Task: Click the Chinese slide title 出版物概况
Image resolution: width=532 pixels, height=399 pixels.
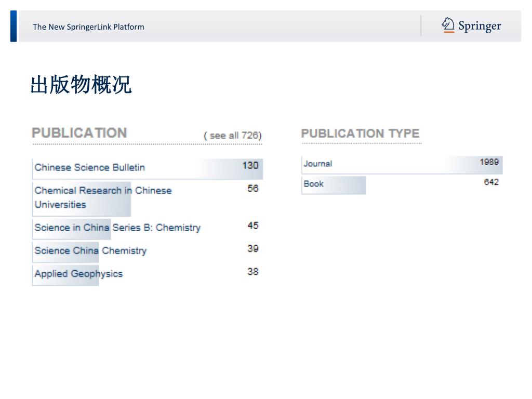Action: point(81,85)
